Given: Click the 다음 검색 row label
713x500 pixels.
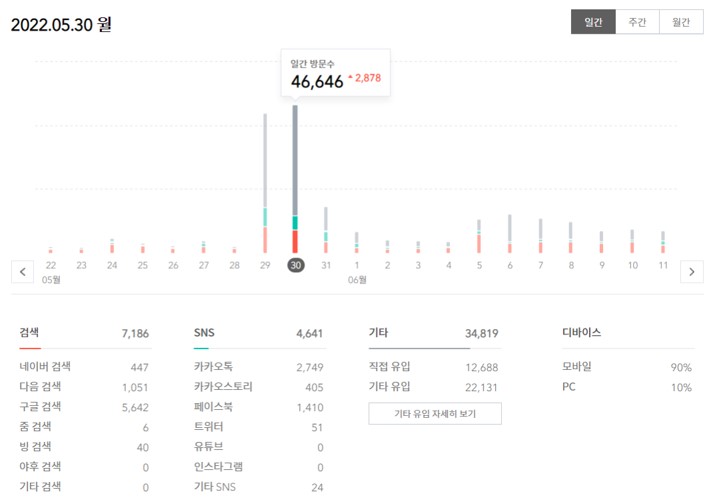Looking at the screenshot, I should (x=40, y=386).
